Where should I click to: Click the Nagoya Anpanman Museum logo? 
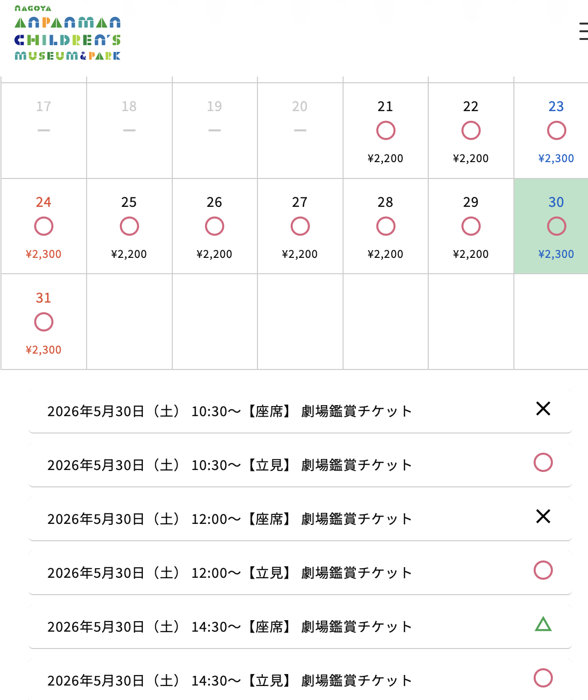coord(67,33)
